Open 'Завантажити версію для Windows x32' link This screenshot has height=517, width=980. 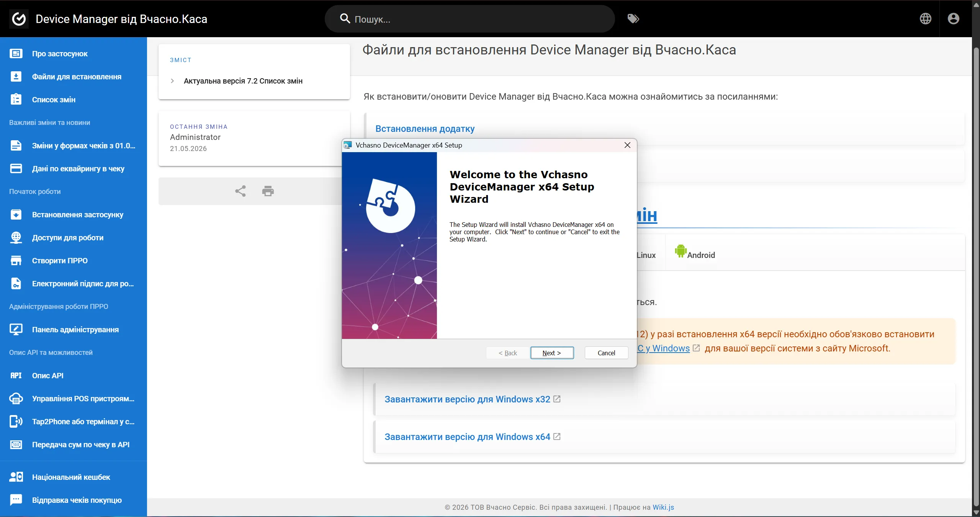point(467,399)
